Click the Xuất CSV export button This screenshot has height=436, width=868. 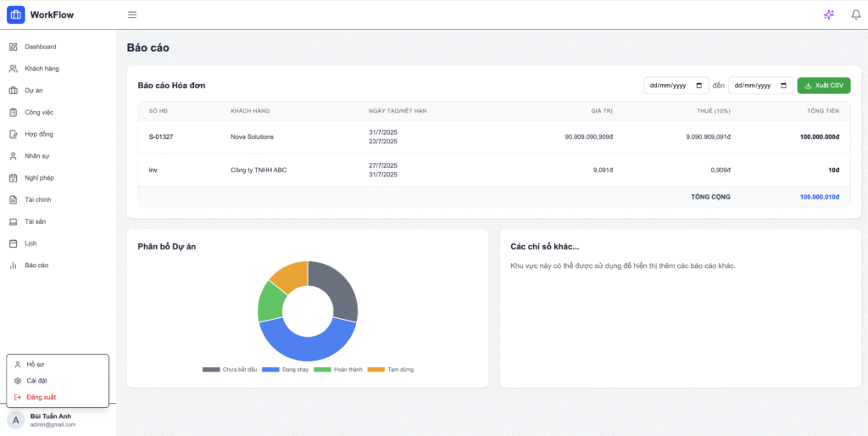pos(823,86)
